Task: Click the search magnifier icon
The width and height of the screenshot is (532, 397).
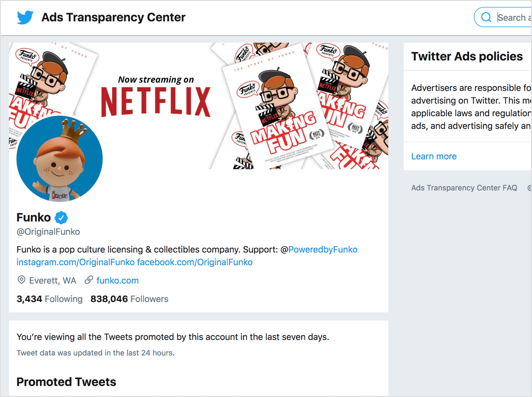Action: (x=486, y=17)
